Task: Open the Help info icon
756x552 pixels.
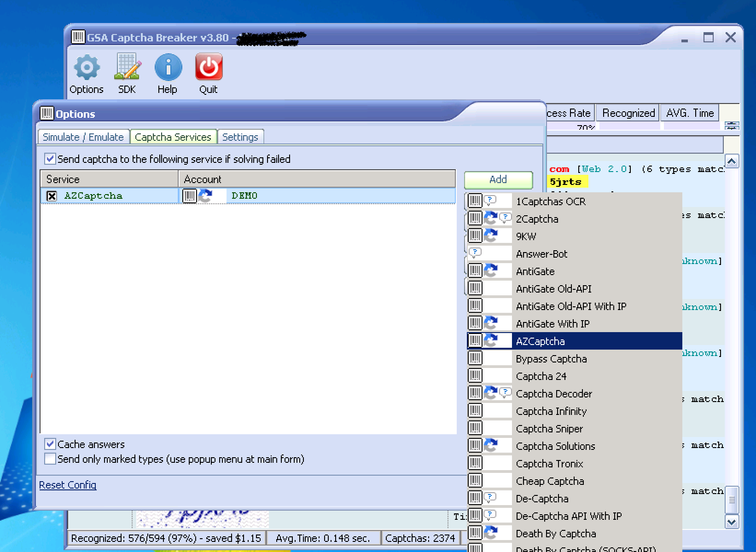Action: click(x=168, y=67)
